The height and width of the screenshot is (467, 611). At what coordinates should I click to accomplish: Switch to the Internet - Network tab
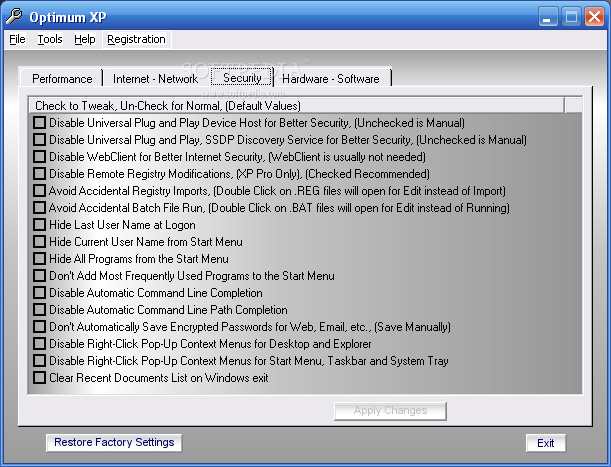pyautogui.click(x=155, y=78)
